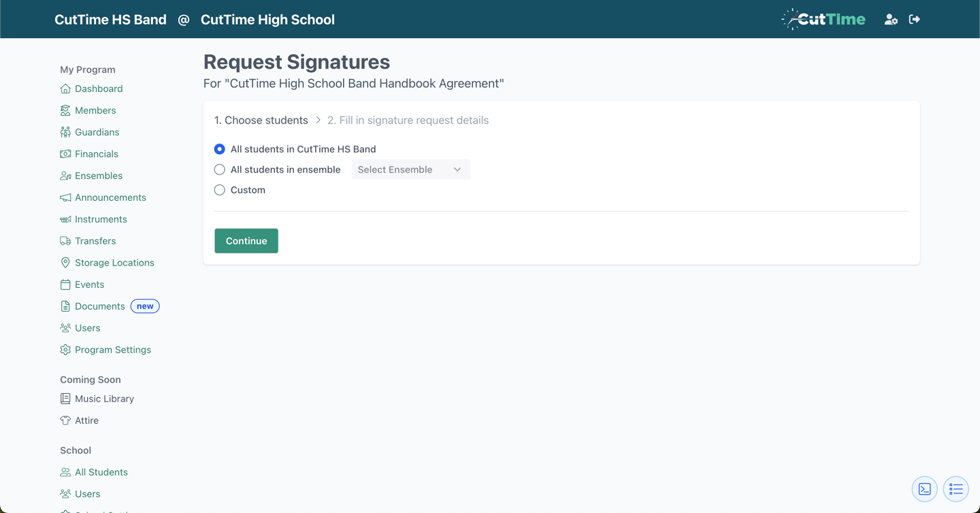Select 'All students in CutTime HS Band' radio
This screenshot has height=513, width=980.
pyautogui.click(x=219, y=149)
